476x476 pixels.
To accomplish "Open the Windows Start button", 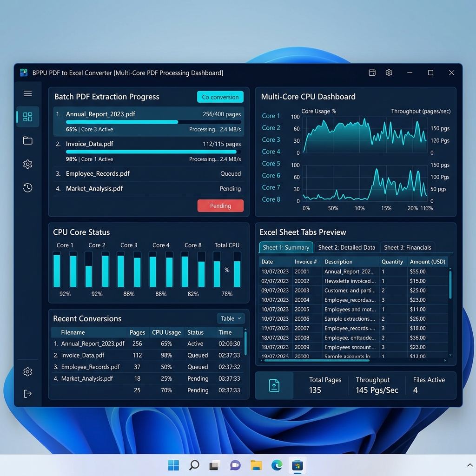I will click(x=173, y=465).
